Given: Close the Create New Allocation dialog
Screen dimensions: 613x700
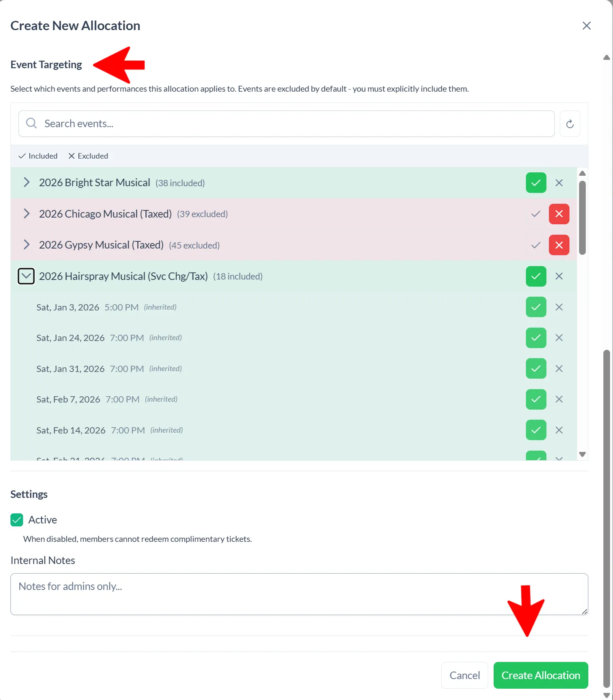Looking at the screenshot, I should point(587,26).
